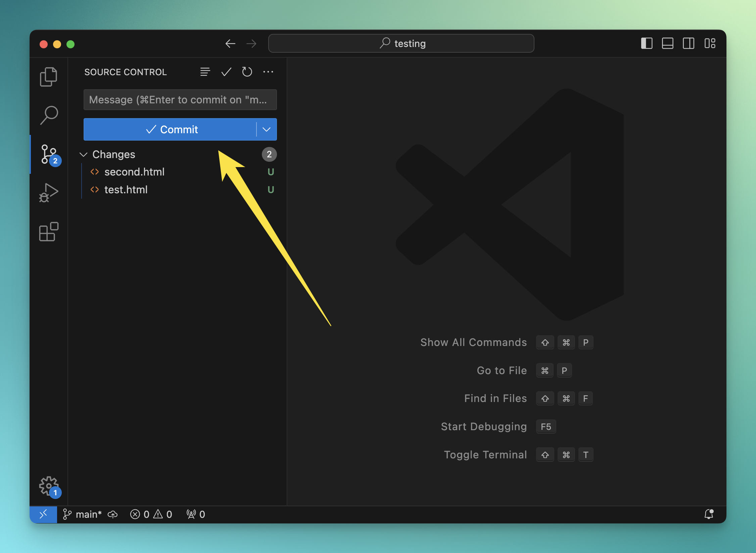Select second.html in the Changes list
The height and width of the screenshot is (553, 756).
click(134, 172)
